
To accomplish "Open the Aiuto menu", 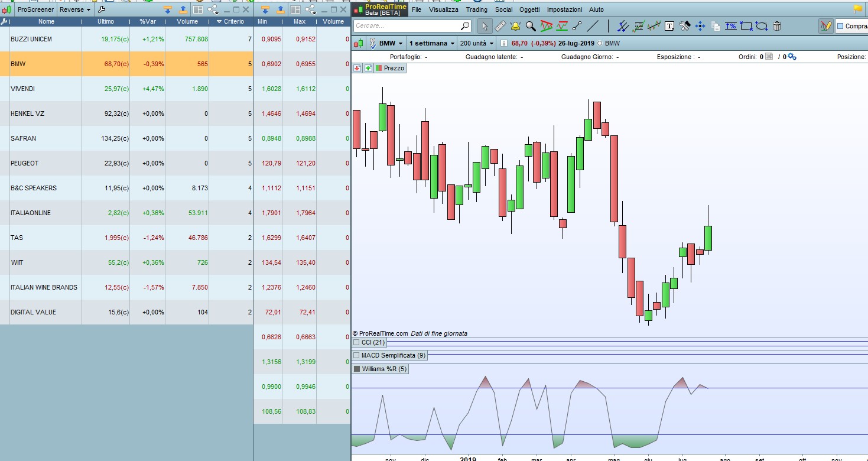I will pyautogui.click(x=597, y=9).
